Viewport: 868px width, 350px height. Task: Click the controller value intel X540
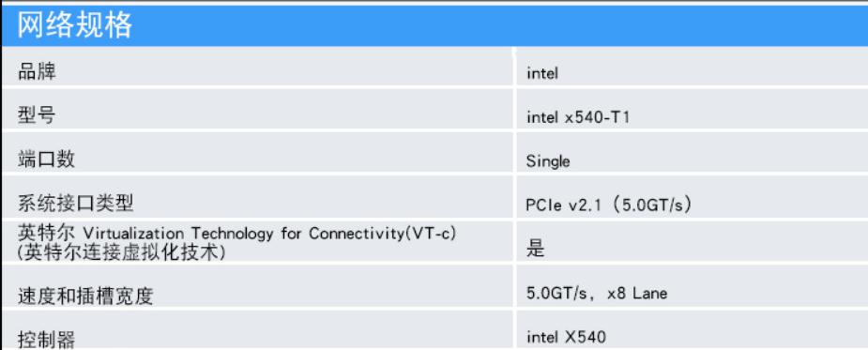tap(566, 337)
